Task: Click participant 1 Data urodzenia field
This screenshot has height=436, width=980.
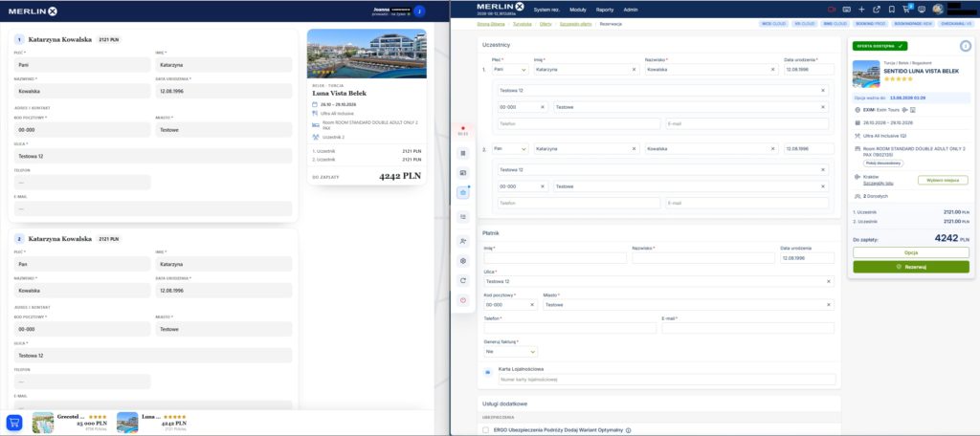Action: (x=809, y=70)
